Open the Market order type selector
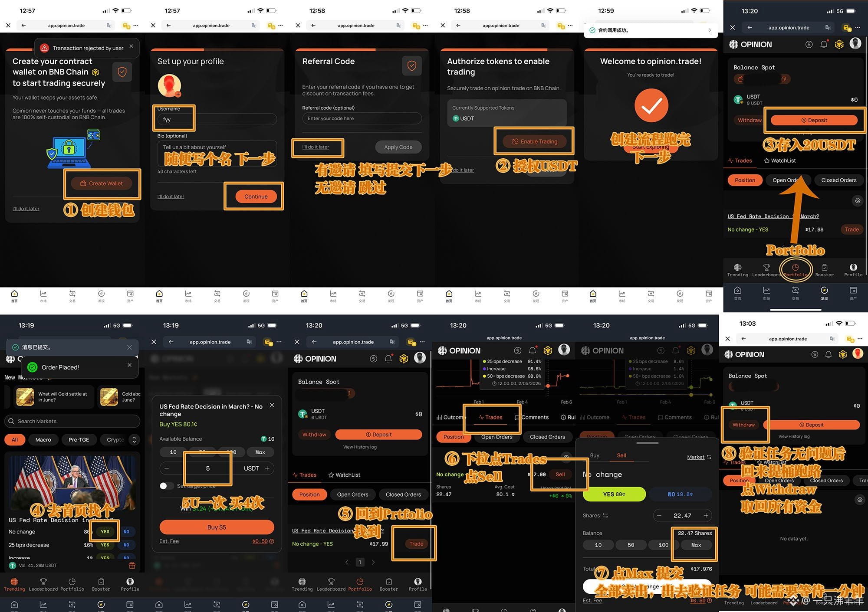The image size is (868, 612). click(699, 457)
